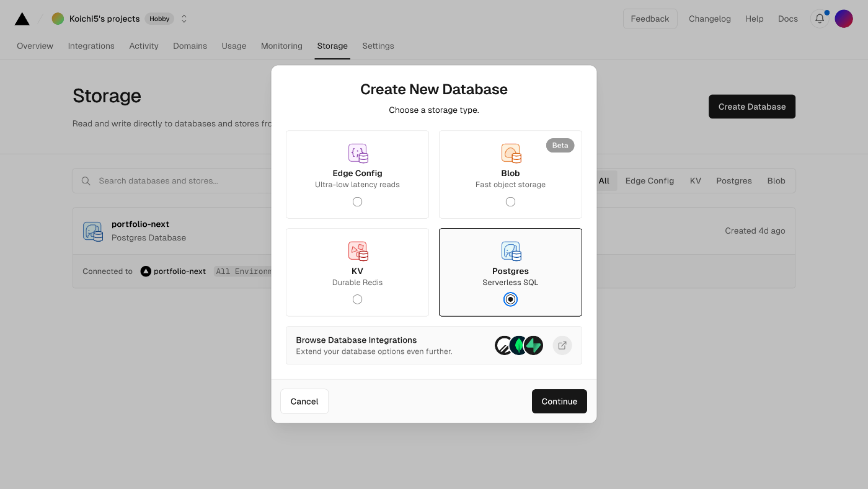Open the Help link

(755, 19)
